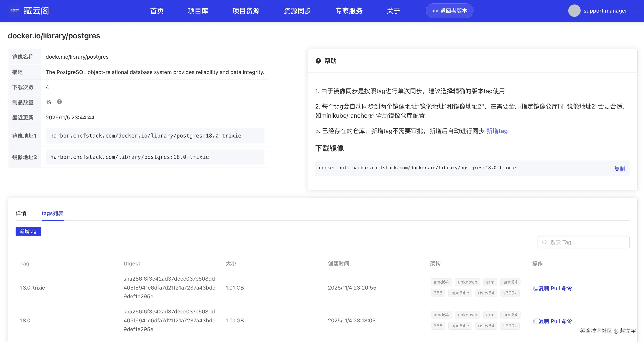The image size is (644, 342).
Task: Go to 资源同步 in the top navigation
Action: click(297, 11)
